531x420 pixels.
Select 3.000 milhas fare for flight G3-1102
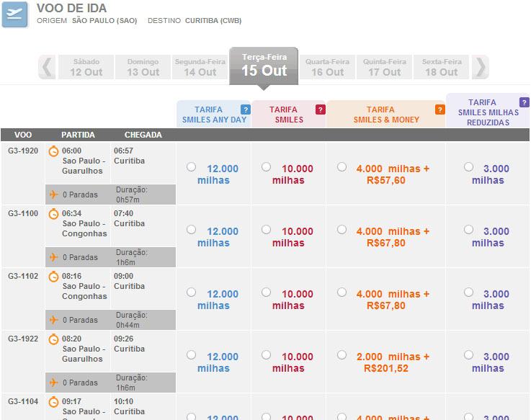click(469, 292)
